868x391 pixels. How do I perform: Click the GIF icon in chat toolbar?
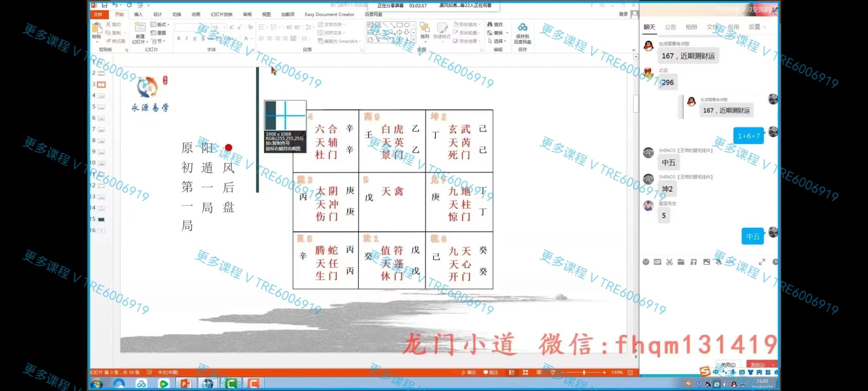click(657, 262)
